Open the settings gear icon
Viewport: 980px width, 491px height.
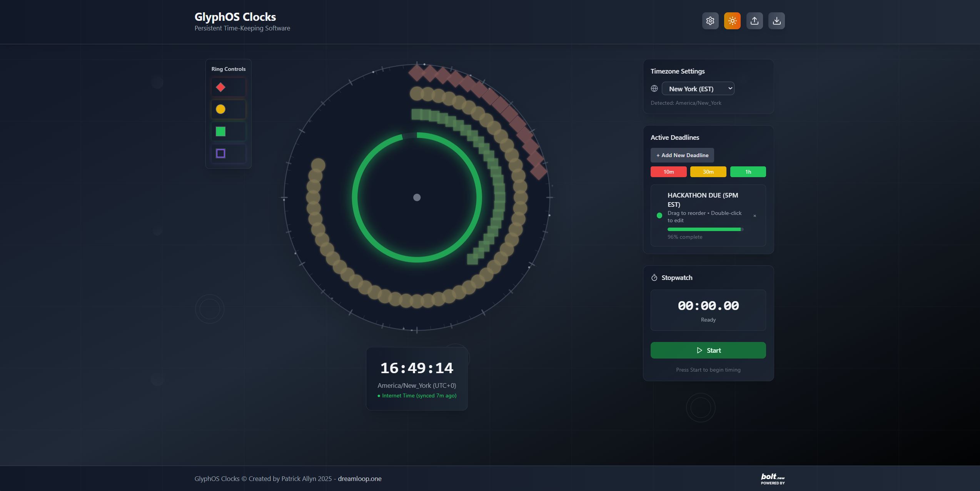pos(710,21)
